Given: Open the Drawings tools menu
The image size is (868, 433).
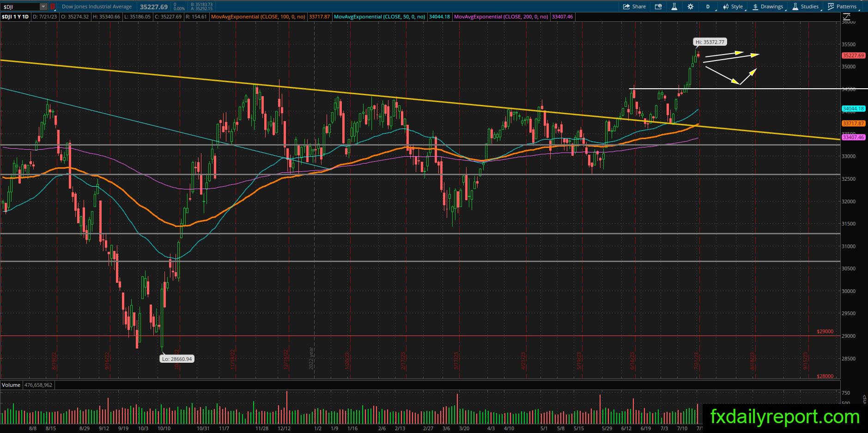Looking at the screenshot, I should [768, 6].
